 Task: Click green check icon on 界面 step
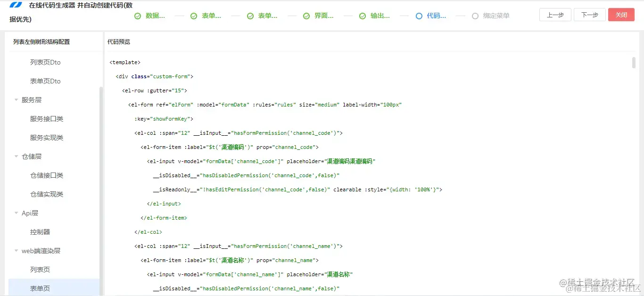tap(306, 16)
